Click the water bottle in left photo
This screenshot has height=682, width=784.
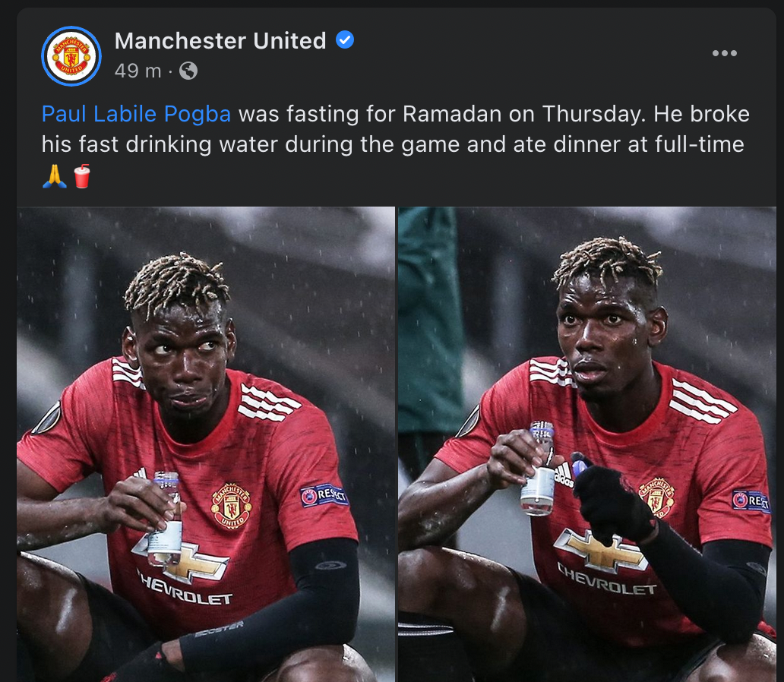point(166,519)
